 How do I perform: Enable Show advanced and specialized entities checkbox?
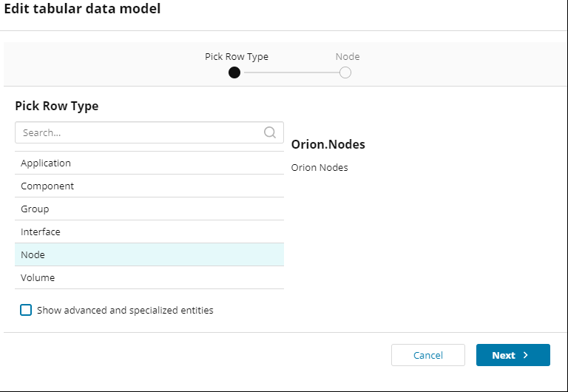(x=26, y=310)
